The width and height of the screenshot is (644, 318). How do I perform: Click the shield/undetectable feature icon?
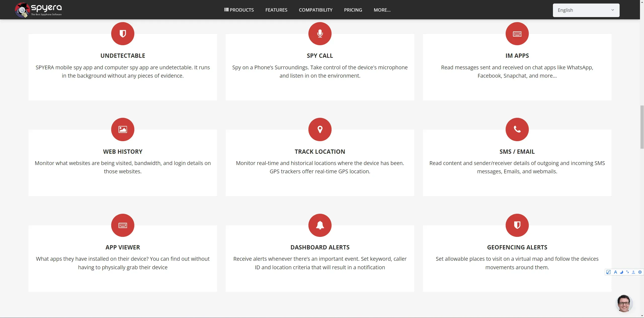pyautogui.click(x=123, y=33)
